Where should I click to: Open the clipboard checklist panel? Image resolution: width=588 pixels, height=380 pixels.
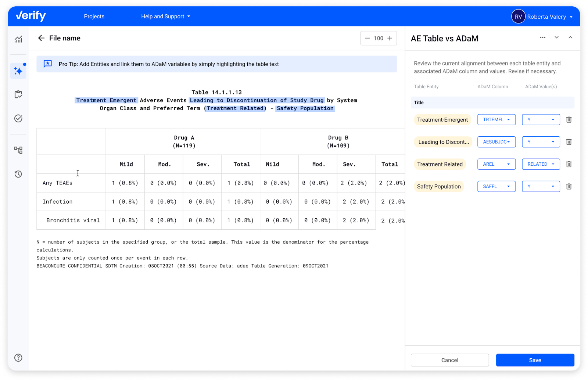[18, 94]
